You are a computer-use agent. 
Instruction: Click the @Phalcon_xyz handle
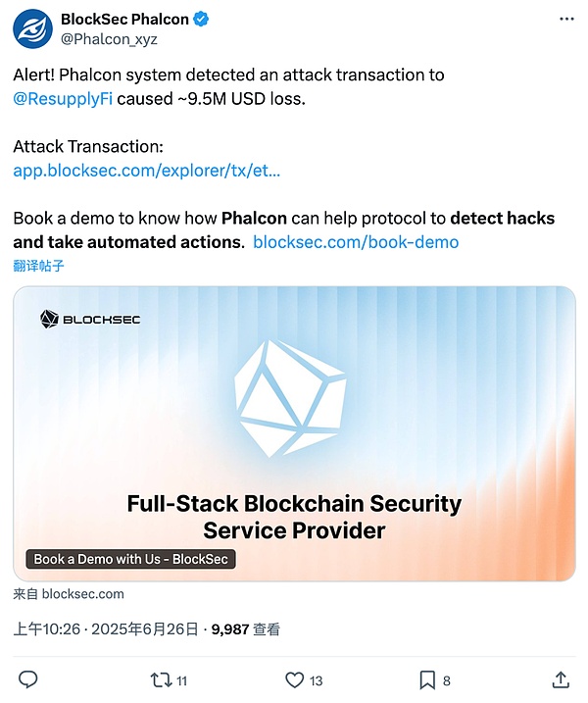coord(109,39)
